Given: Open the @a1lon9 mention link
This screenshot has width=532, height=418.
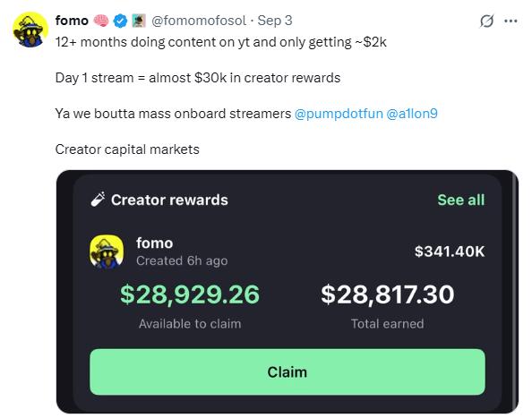Looking at the screenshot, I should pos(412,114).
